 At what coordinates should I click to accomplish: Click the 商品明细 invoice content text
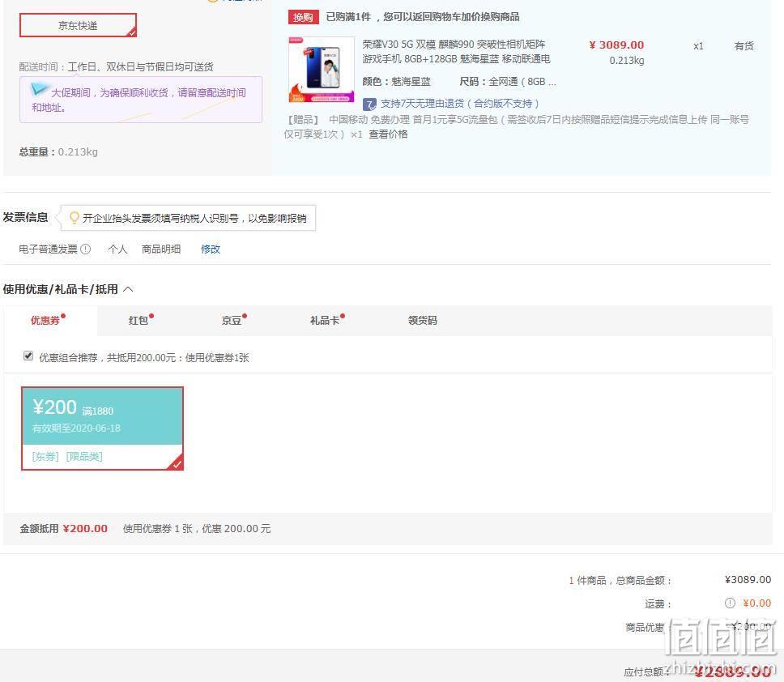(161, 249)
